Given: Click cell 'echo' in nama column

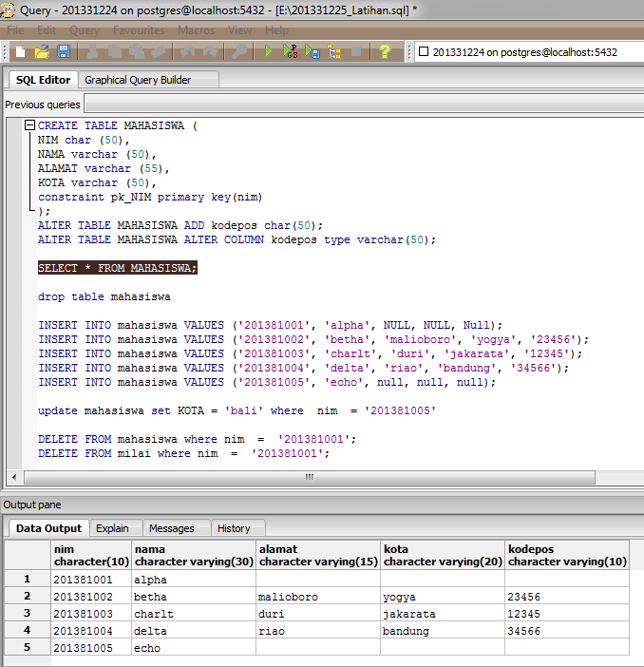Looking at the screenshot, I should click(x=194, y=647).
